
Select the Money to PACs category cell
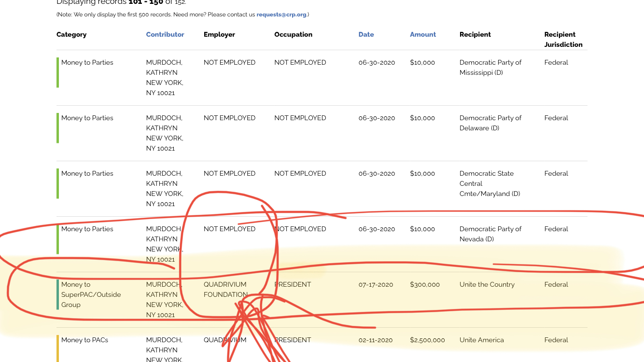click(84, 340)
